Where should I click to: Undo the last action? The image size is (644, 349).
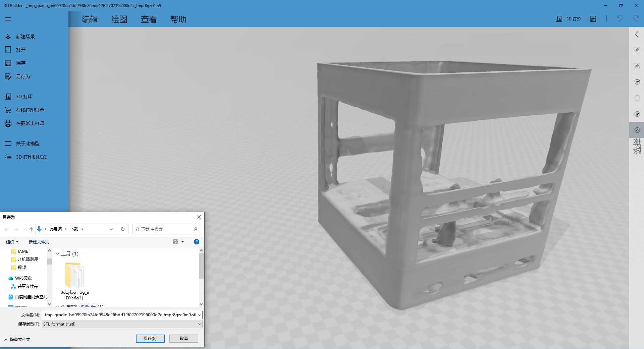(x=620, y=19)
